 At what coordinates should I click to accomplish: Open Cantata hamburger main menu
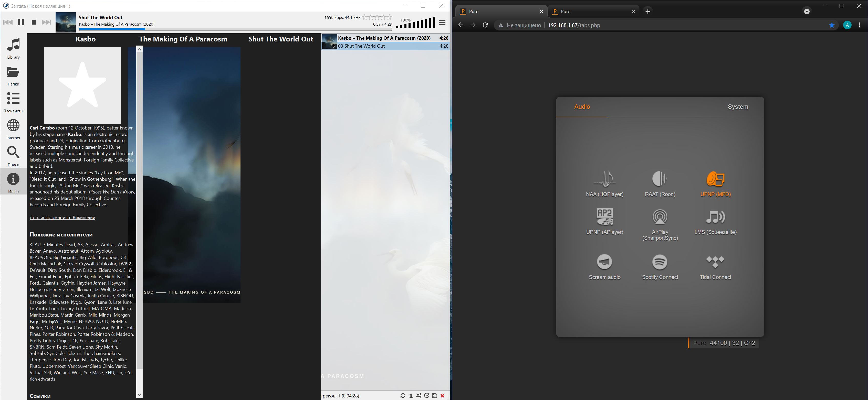(442, 23)
